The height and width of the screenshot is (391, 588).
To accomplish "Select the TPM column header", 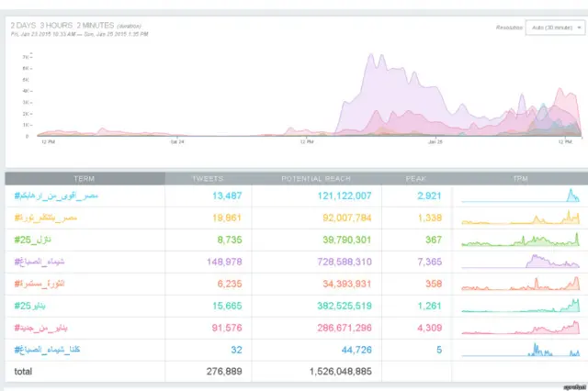I will coord(519,178).
